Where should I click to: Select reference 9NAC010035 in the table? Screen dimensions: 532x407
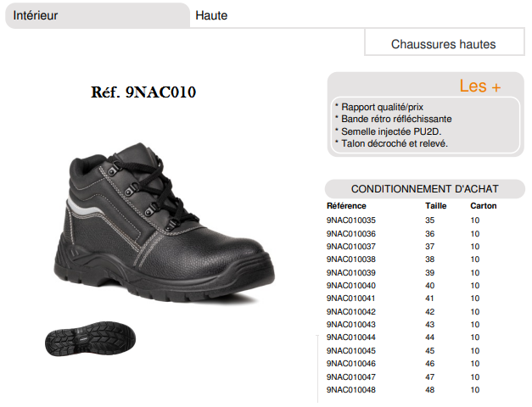click(x=352, y=220)
